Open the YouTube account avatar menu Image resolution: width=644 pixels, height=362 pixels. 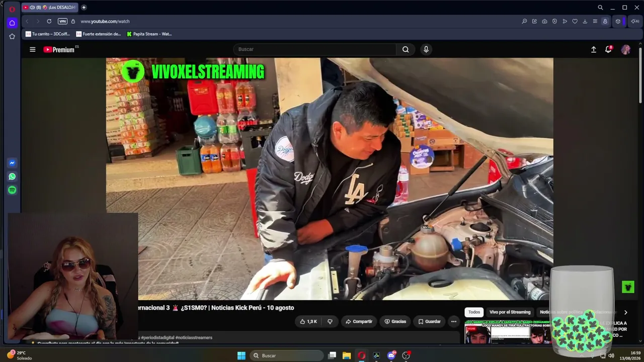[x=626, y=49]
